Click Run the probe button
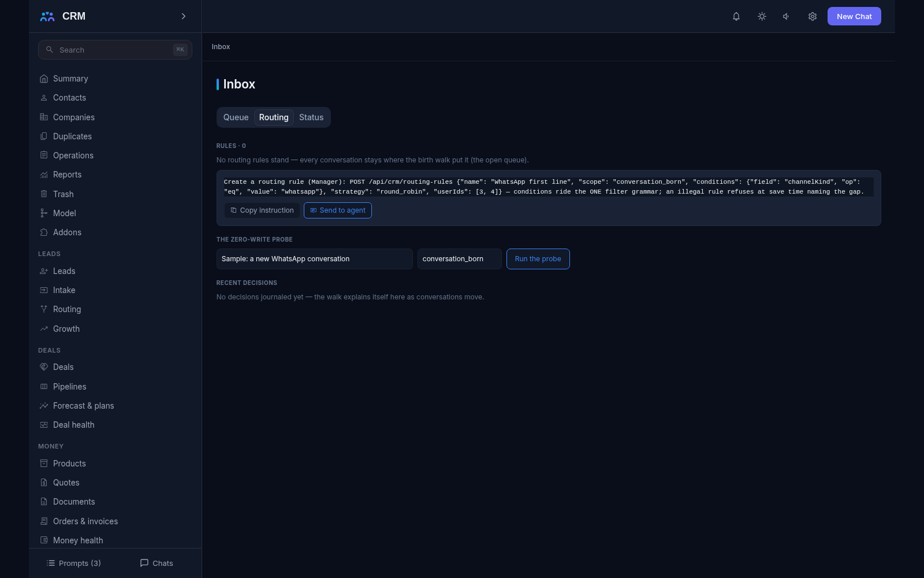924x578 pixels. click(538, 259)
